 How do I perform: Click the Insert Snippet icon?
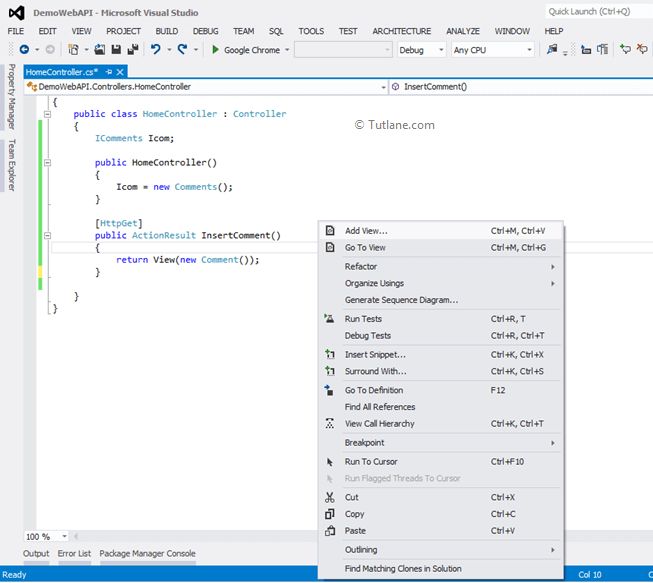(x=330, y=355)
